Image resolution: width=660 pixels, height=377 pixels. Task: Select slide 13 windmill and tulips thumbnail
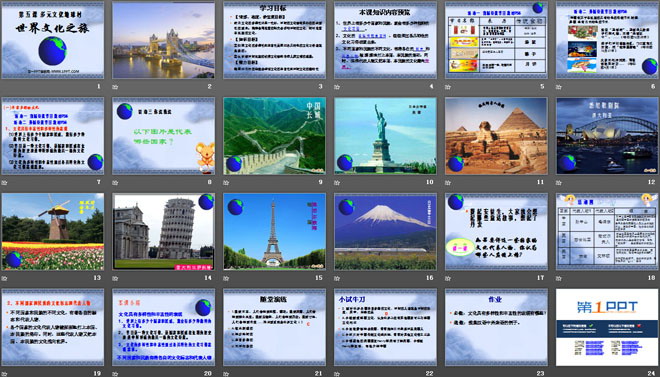(x=53, y=231)
